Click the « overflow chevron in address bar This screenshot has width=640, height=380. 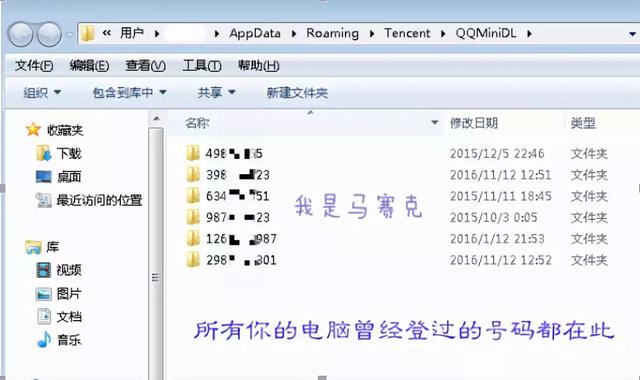pyautogui.click(x=107, y=33)
